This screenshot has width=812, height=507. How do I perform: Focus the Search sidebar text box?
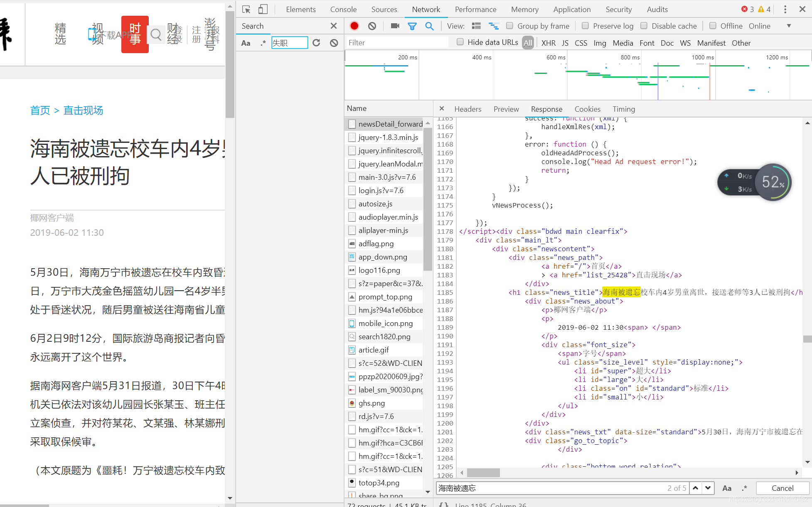click(289, 43)
